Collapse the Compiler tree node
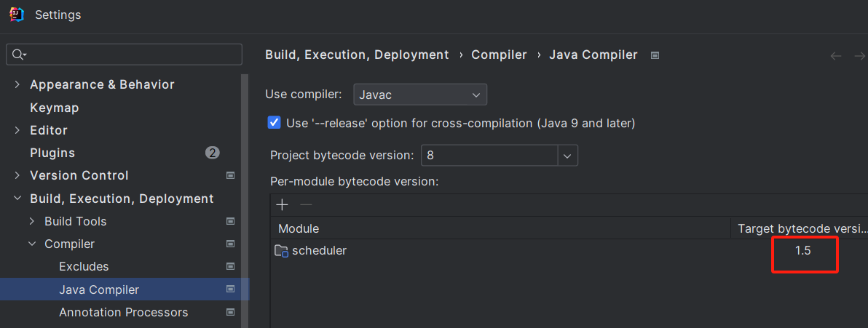This screenshot has width=868, height=328. (x=32, y=244)
